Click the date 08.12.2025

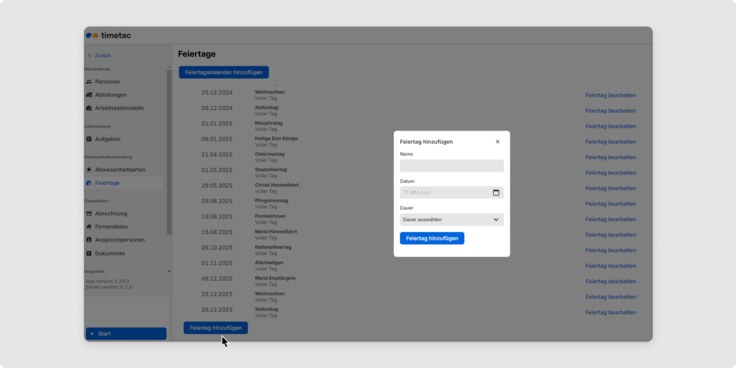(x=217, y=278)
